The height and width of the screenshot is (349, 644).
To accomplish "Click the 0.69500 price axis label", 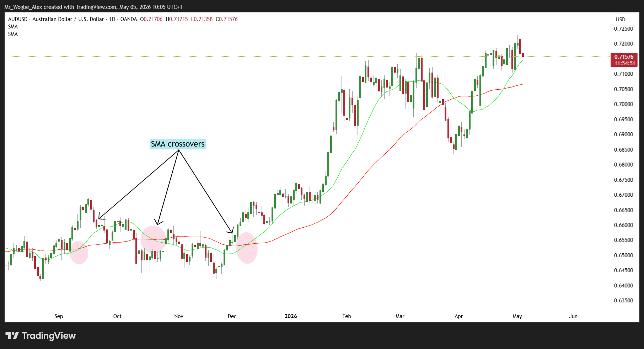I will click(623, 120).
